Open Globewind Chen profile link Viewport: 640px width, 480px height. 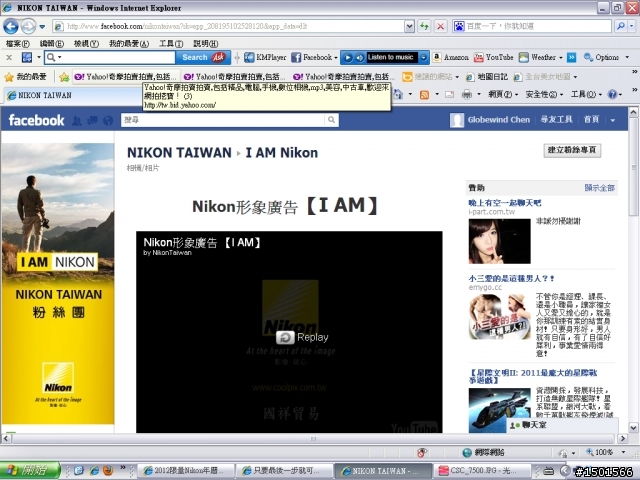[498, 120]
